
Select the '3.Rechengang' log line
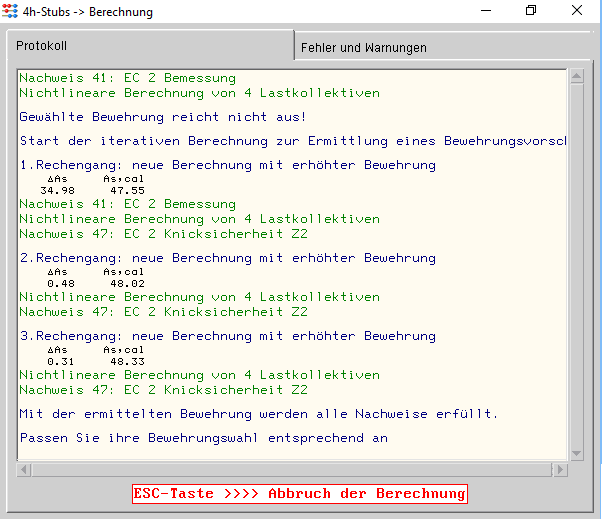tap(227, 336)
